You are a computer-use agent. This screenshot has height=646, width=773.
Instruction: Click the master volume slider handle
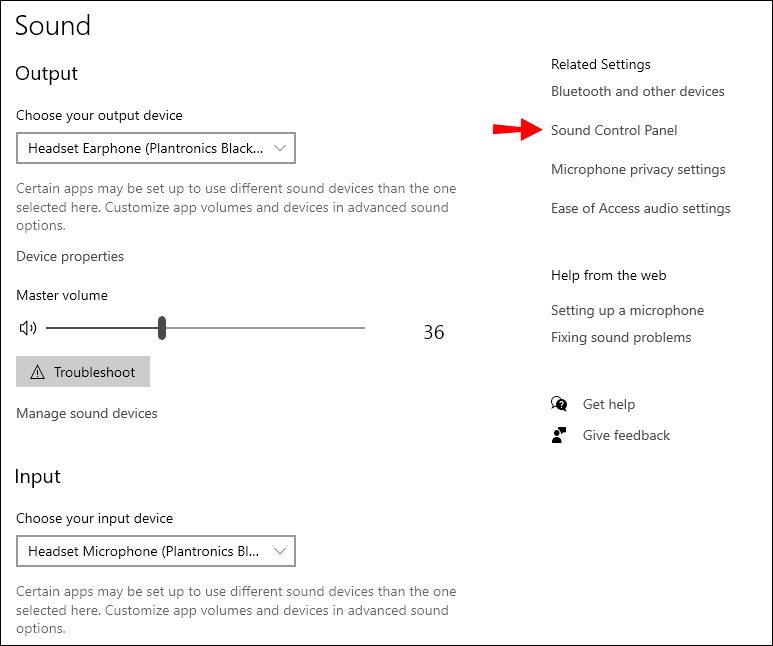point(162,328)
